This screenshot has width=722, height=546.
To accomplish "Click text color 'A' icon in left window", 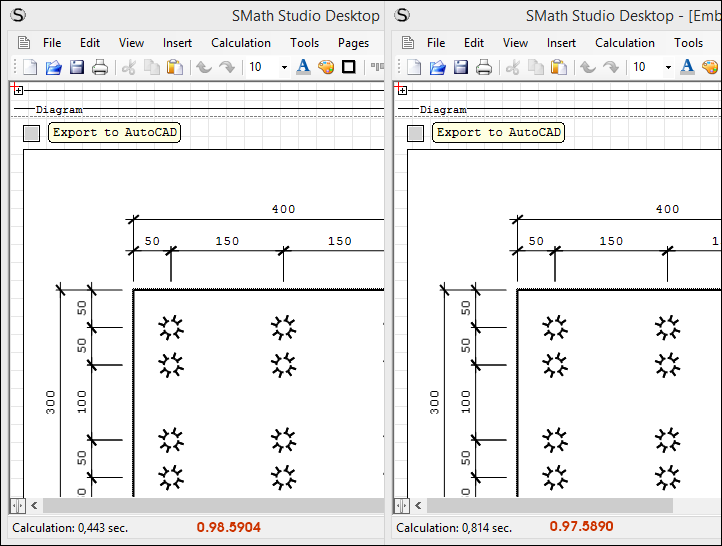I will pyautogui.click(x=303, y=67).
